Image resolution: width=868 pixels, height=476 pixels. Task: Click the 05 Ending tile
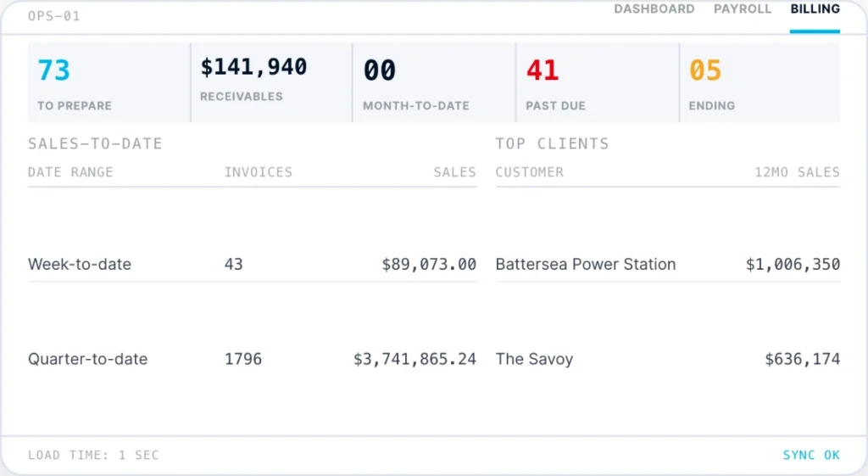760,82
